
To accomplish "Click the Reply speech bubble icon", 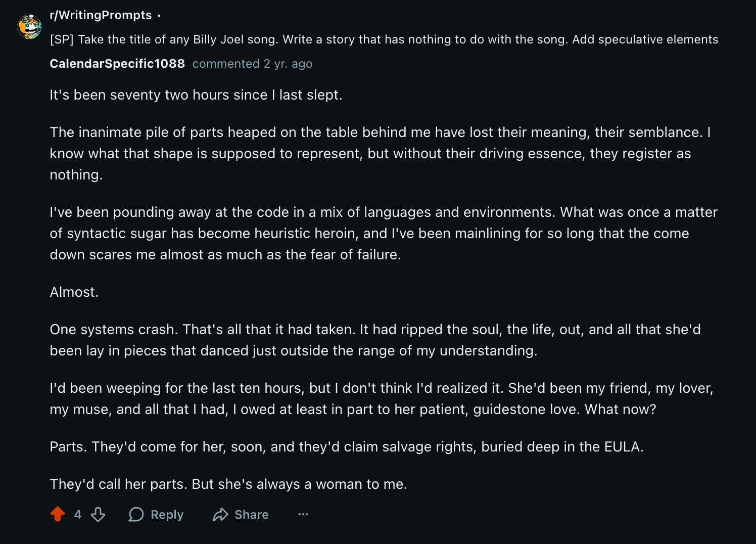I will tap(136, 514).
